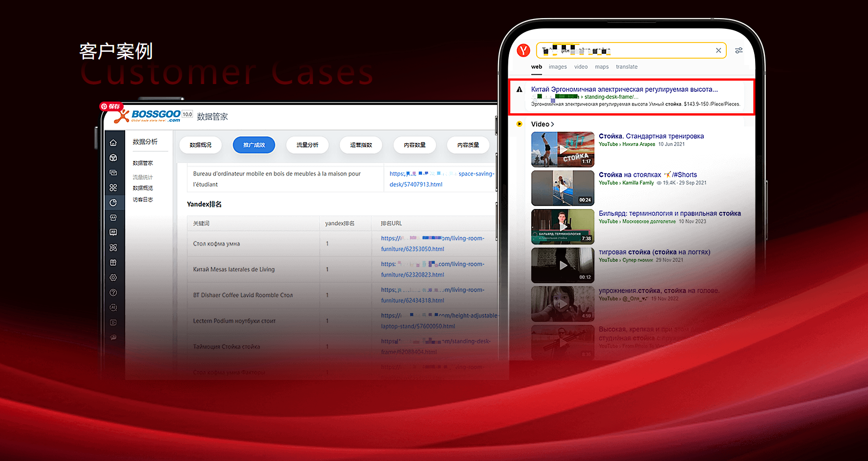
Task: Open the product cube icon in sidebar
Action: point(113,158)
